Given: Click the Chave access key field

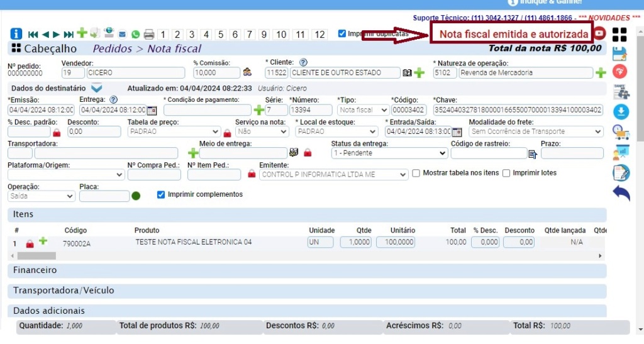Looking at the screenshot, I should tap(518, 110).
